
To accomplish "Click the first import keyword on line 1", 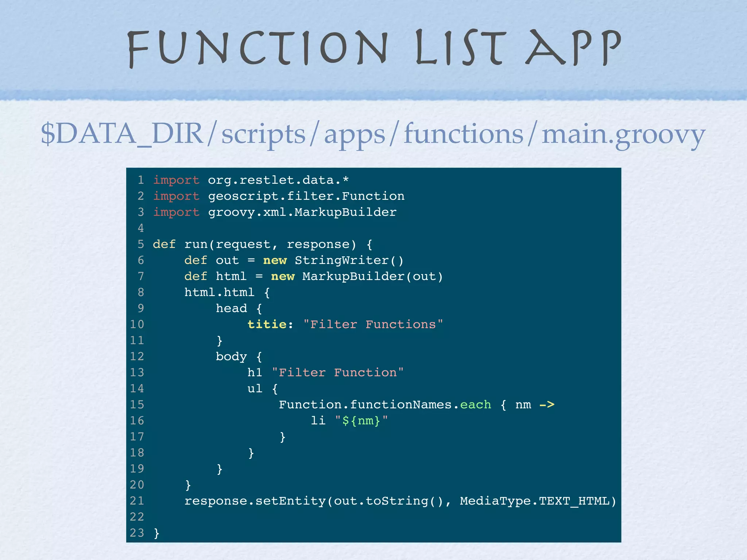I will [176, 180].
